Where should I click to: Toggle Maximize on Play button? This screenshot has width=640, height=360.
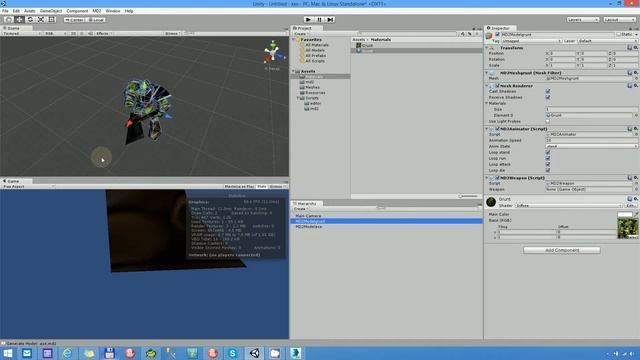[239, 187]
